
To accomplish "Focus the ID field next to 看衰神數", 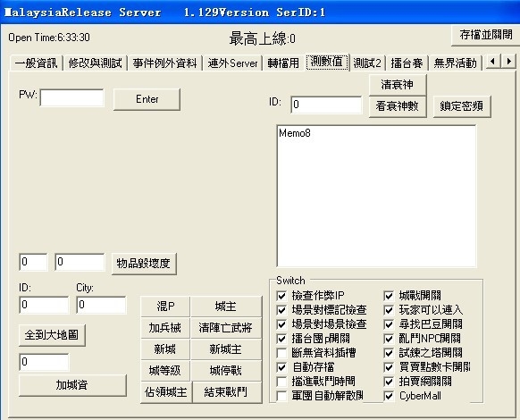I will tap(326, 105).
